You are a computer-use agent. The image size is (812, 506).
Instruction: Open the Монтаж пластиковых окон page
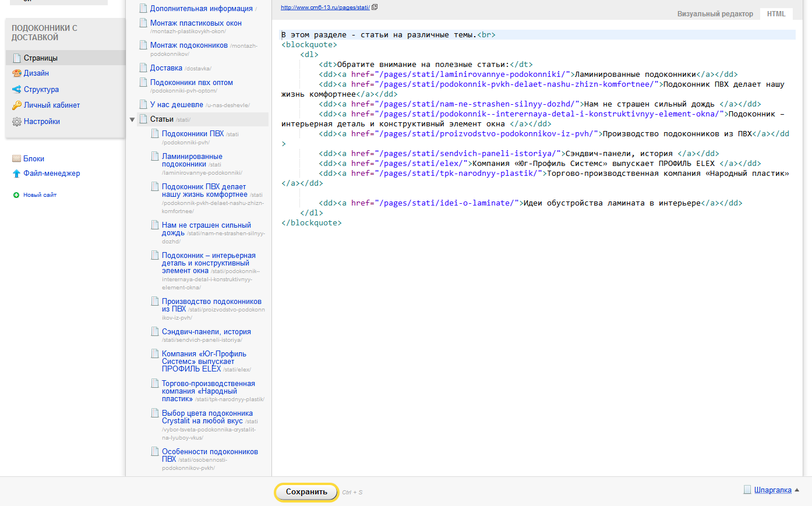point(196,23)
